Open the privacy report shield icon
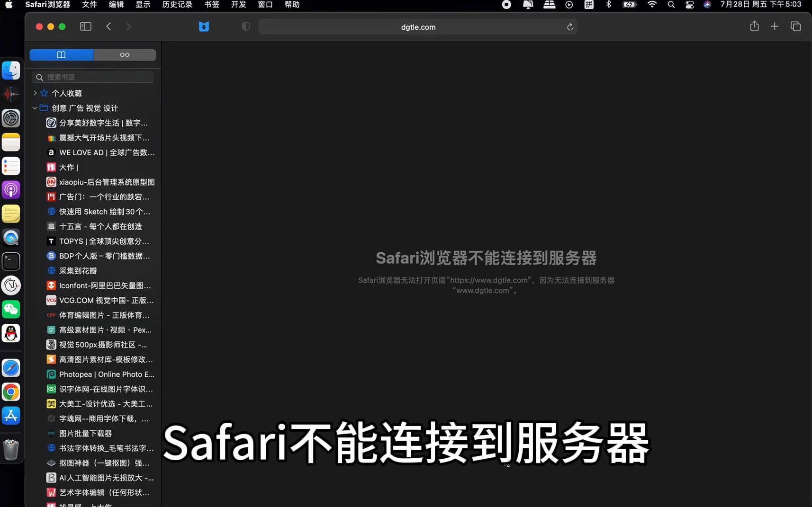The image size is (812, 507). (245, 27)
